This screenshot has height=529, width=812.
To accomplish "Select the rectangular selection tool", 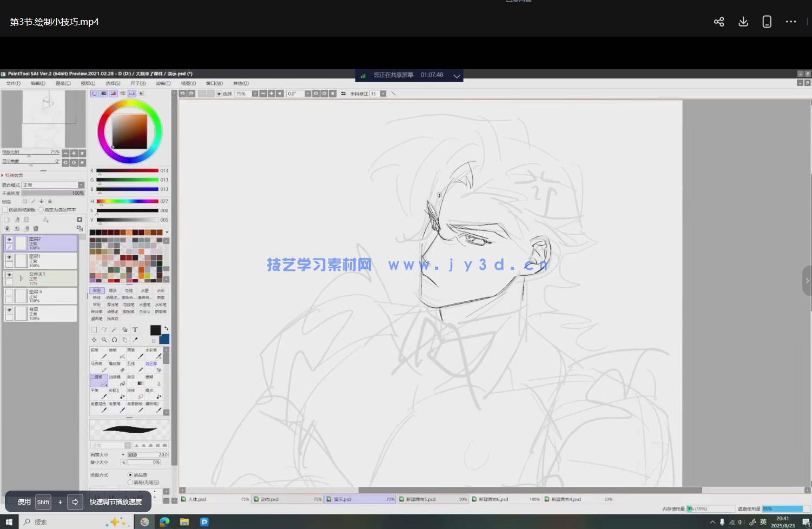I will click(94, 329).
